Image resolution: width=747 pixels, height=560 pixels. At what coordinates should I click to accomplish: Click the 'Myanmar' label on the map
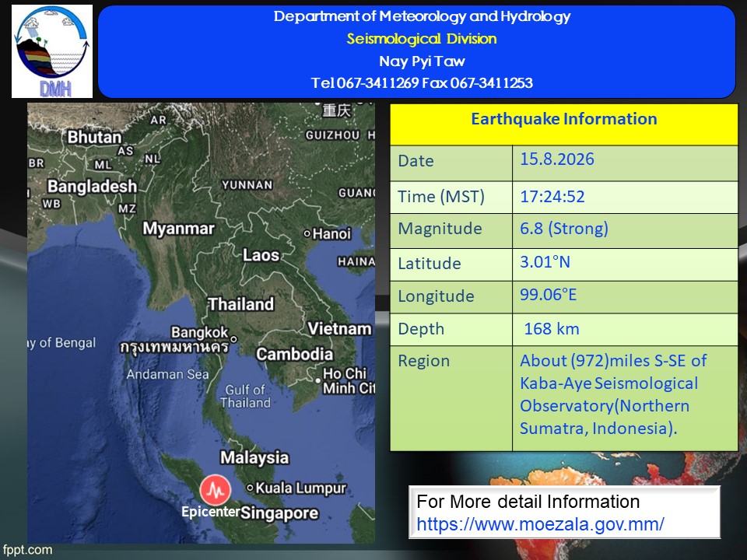179,229
